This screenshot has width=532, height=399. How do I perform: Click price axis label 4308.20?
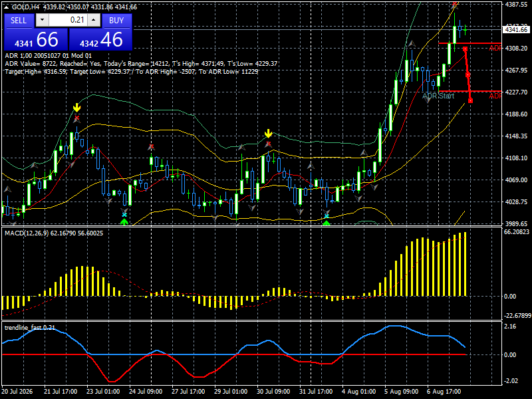516,49
